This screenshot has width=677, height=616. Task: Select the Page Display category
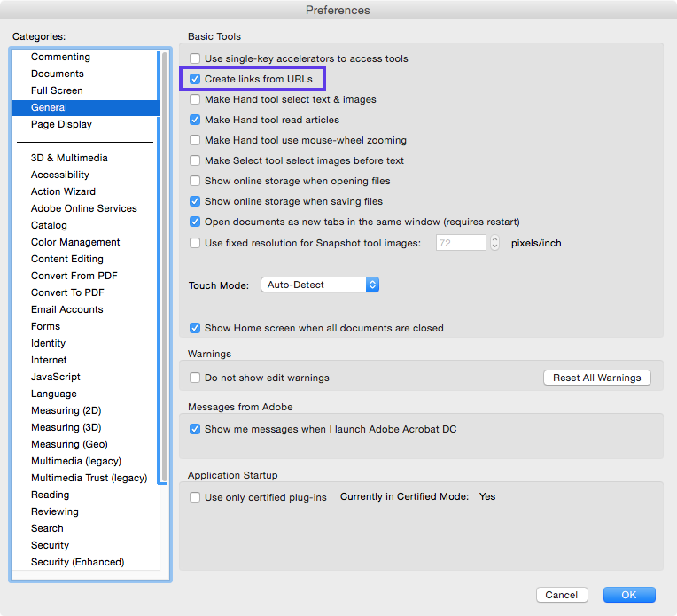(61, 124)
